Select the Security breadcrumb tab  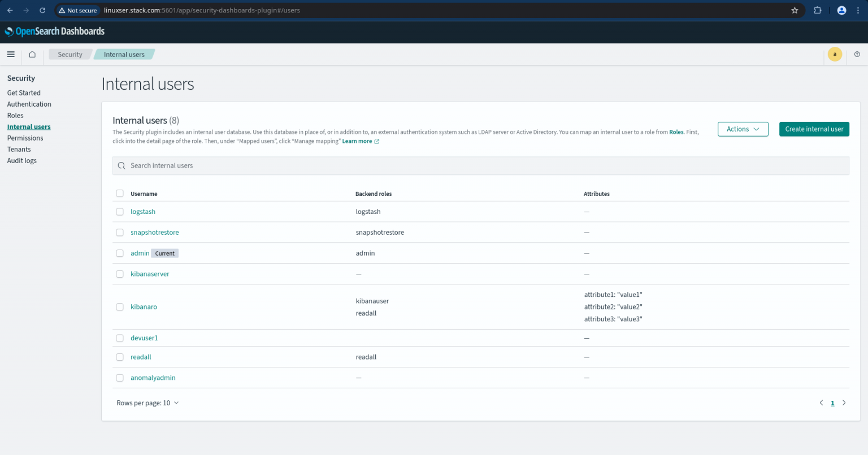coord(70,54)
